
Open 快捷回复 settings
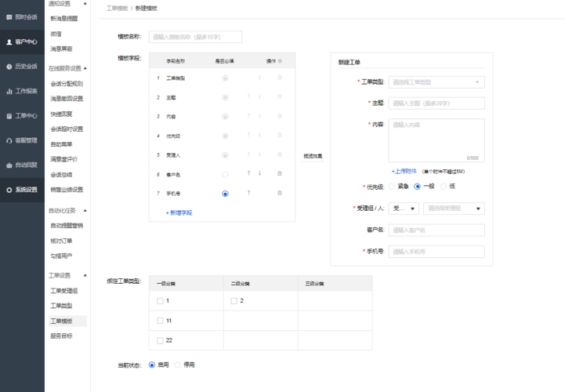pyautogui.click(x=61, y=114)
